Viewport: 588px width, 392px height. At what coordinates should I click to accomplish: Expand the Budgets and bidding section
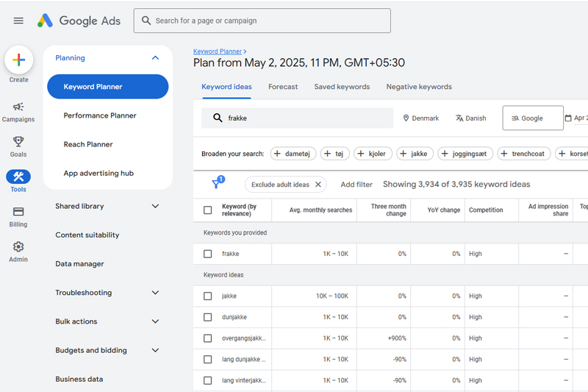pyautogui.click(x=155, y=350)
